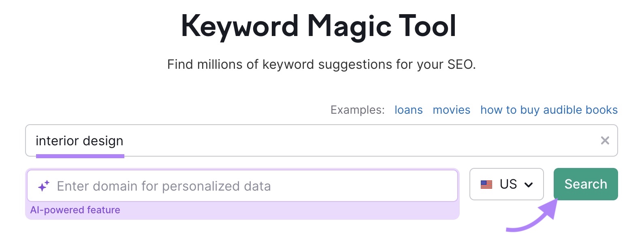Click the AI-powered feature label

click(75, 210)
